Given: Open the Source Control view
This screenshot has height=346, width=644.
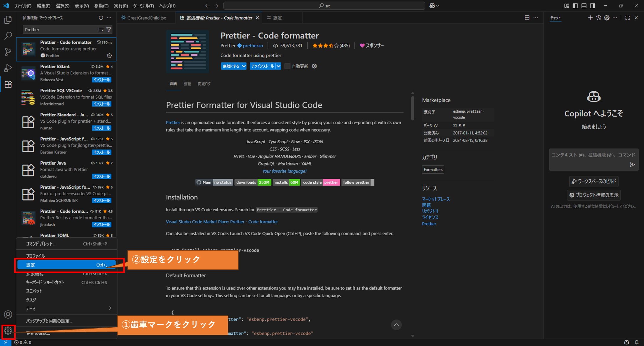Looking at the screenshot, I should [x=8, y=52].
